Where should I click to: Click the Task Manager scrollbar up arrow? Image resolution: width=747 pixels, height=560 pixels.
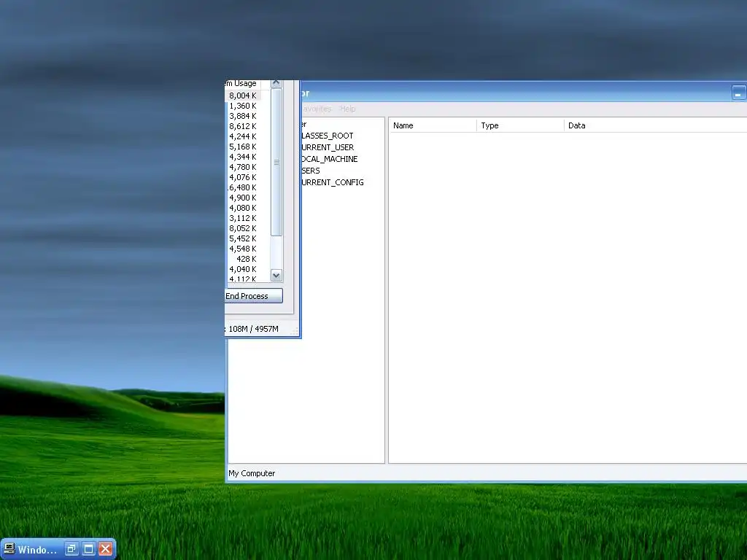click(276, 84)
